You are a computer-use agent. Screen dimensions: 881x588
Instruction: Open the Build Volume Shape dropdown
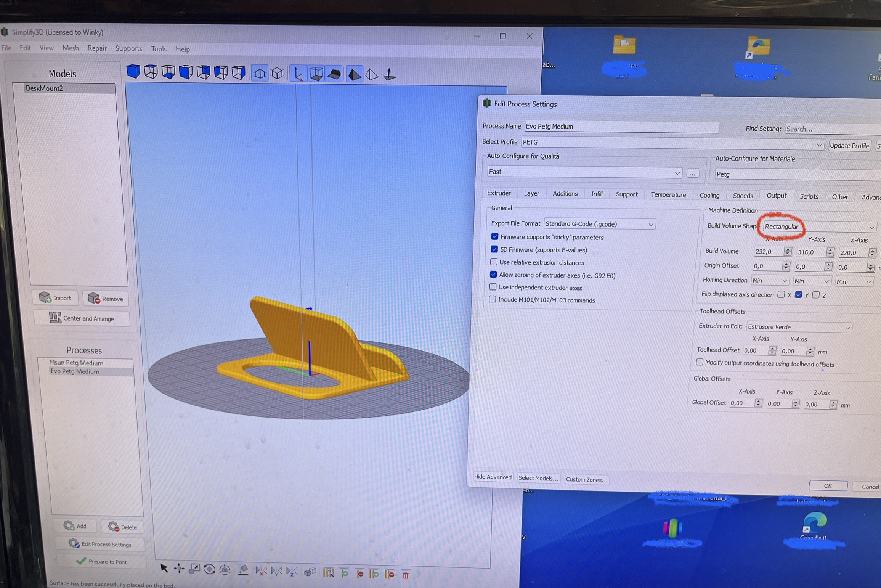coord(820,227)
